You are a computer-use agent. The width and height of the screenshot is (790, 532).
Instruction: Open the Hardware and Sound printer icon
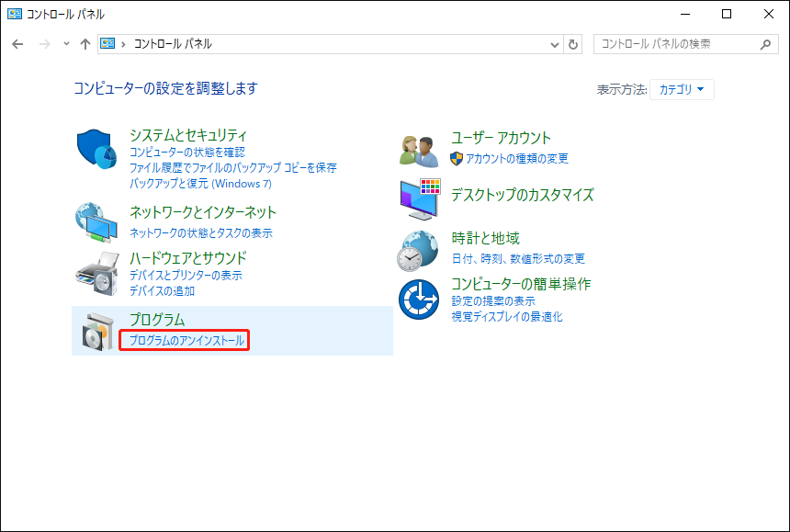pos(97,274)
